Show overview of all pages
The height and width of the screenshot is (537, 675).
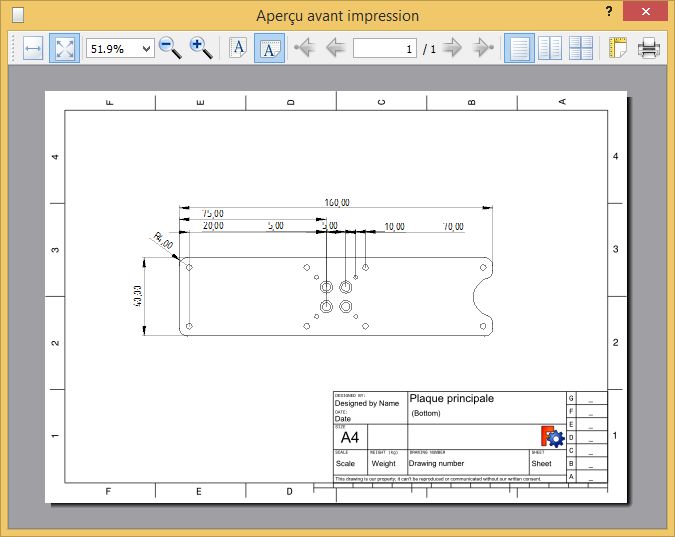pos(581,48)
